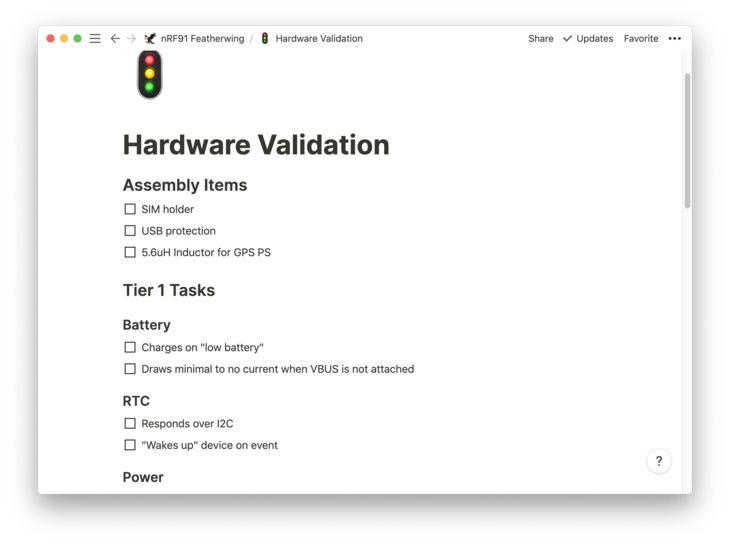Click the Hardware Validation breadcrumb

[319, 39]
